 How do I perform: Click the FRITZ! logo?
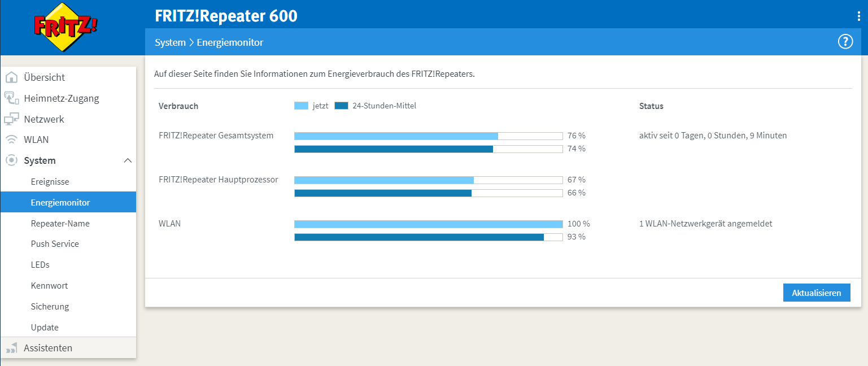(66, 27)
